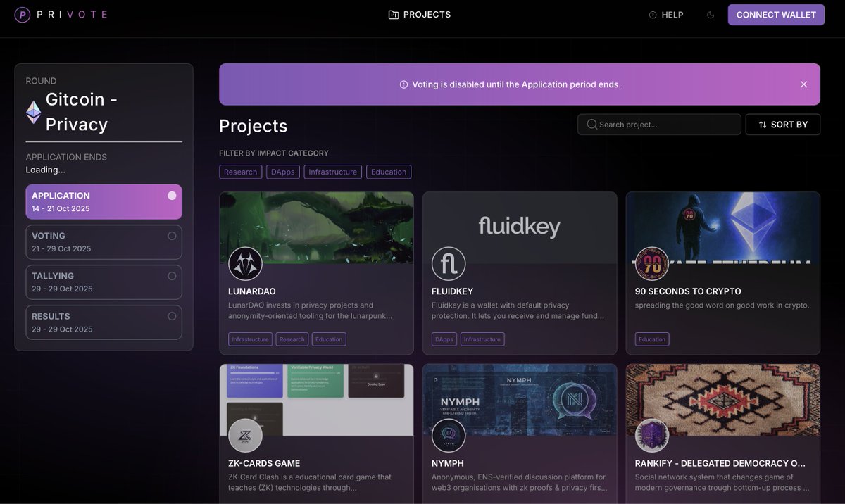Click the search magnifier icon
Screen dimensions: 845x504
(592, 125)
